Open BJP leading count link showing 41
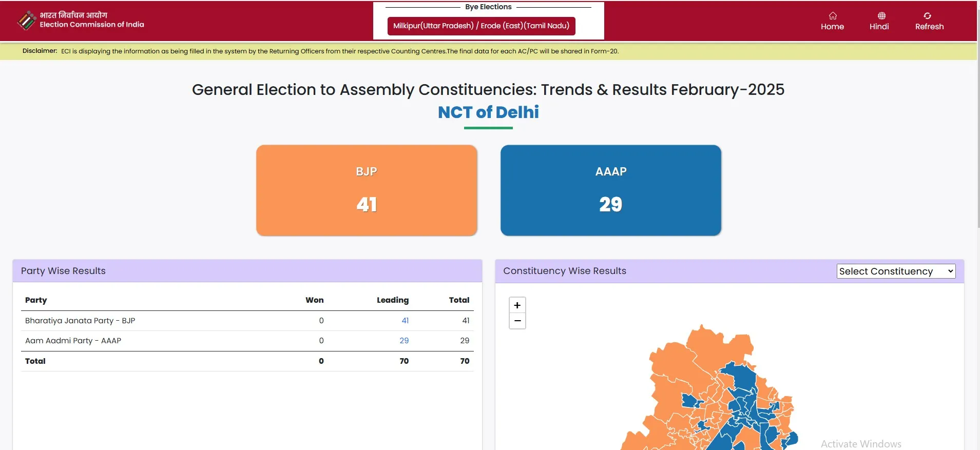 point(405,320)
